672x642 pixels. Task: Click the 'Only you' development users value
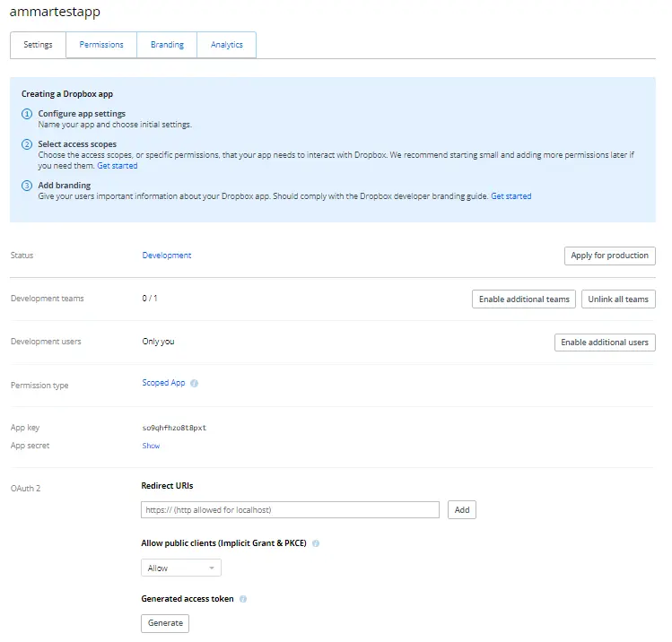pos(158,342)
